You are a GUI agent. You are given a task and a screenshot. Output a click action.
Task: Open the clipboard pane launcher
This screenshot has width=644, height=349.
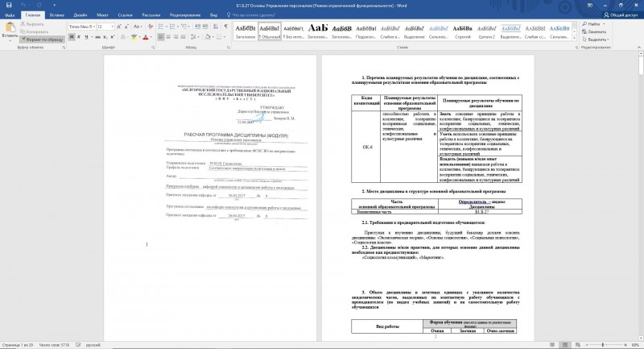pos(64,48)
